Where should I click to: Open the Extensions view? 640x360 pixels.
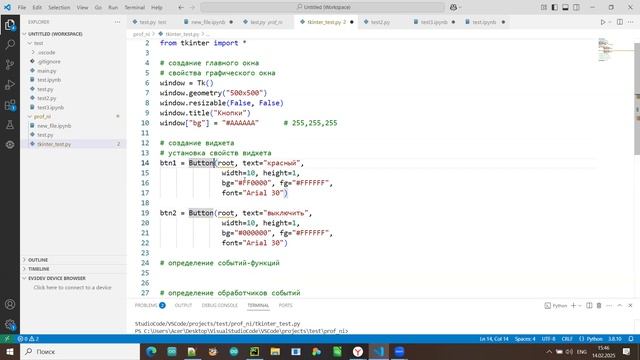10,105
